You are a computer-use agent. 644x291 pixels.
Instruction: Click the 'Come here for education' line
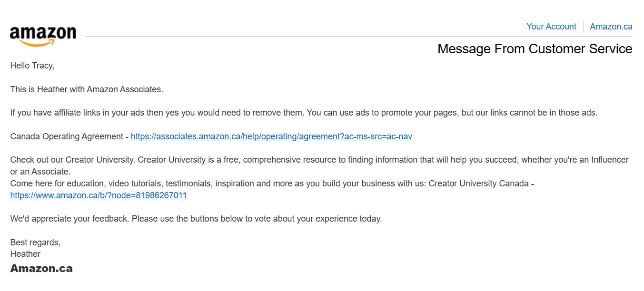click(272, 184)
